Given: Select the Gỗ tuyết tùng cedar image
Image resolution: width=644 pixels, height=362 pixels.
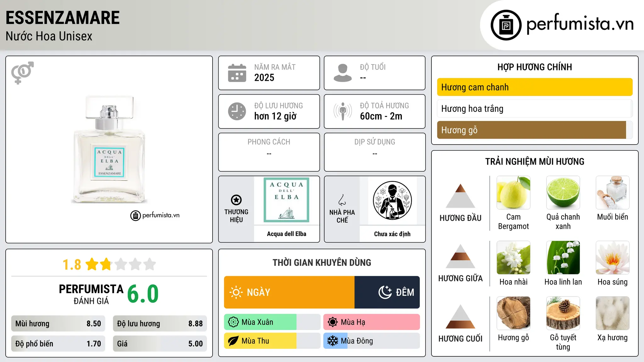Looking at the screenshot, I should (x=563, y=313).
